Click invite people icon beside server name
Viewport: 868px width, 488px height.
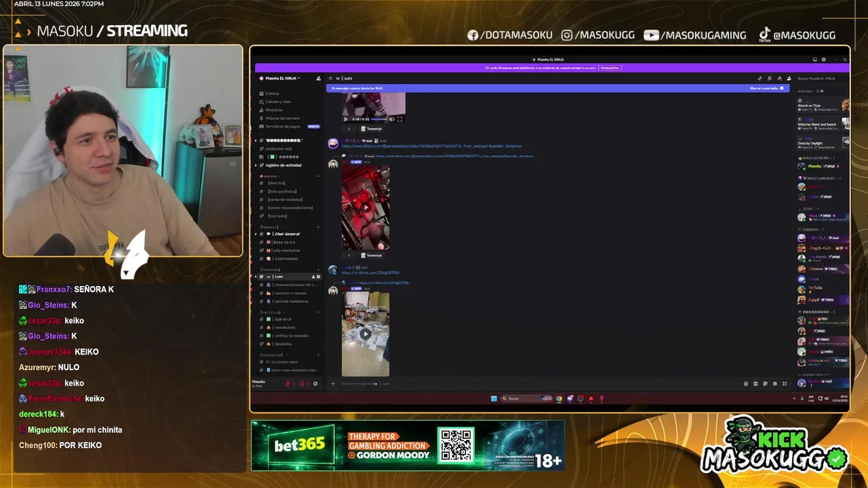click(x=318, y=78)
